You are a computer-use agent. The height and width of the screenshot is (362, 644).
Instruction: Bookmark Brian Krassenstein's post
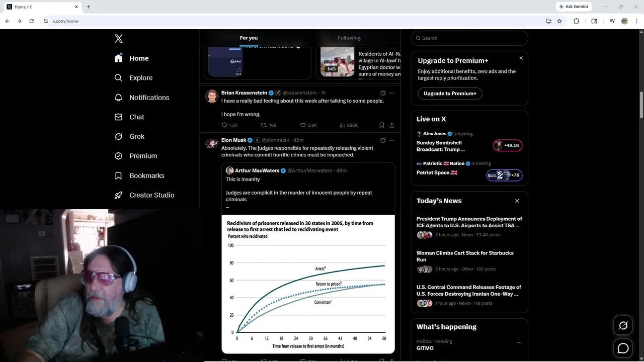click(382, 125)
